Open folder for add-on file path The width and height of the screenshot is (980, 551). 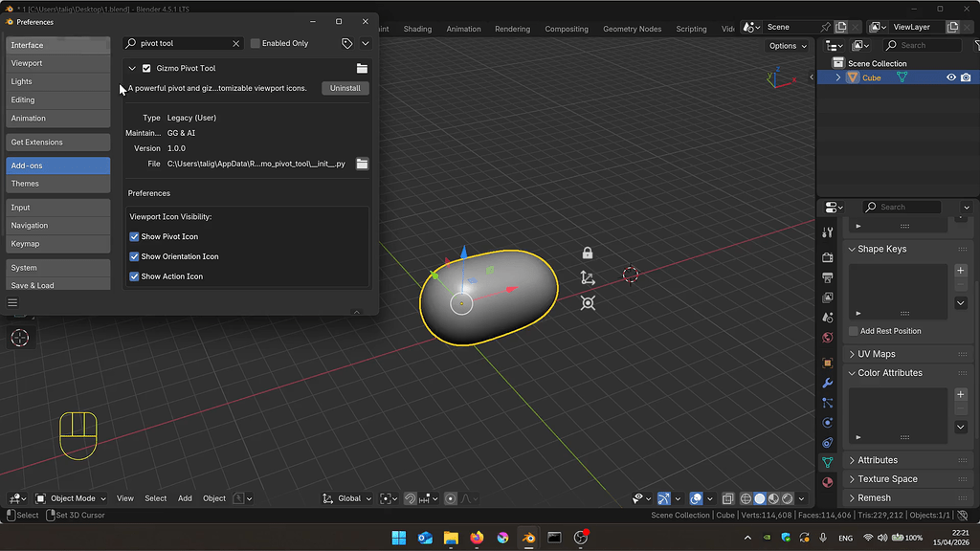[x=362, y=164]
